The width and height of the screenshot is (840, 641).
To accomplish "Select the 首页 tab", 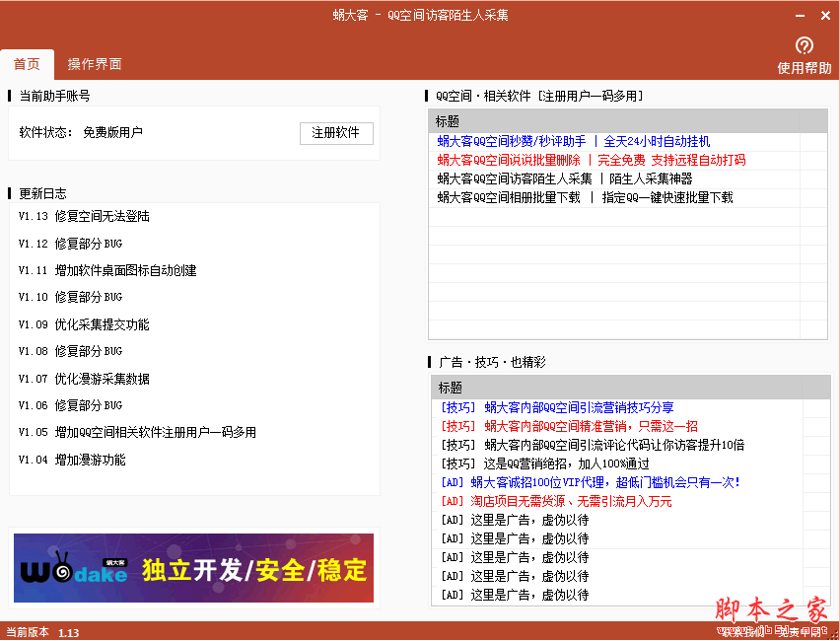I will (x=27, y=62).
